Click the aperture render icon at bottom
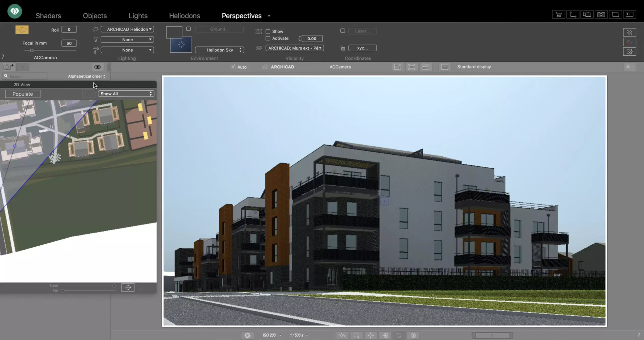Image resolution: width=644 pixels, height=340 pixels. (x=248, y=335)
